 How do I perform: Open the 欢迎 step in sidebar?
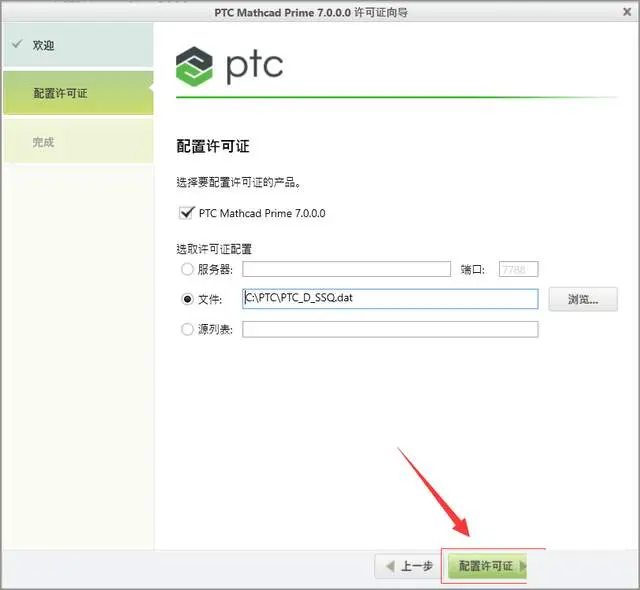point(78,45)
